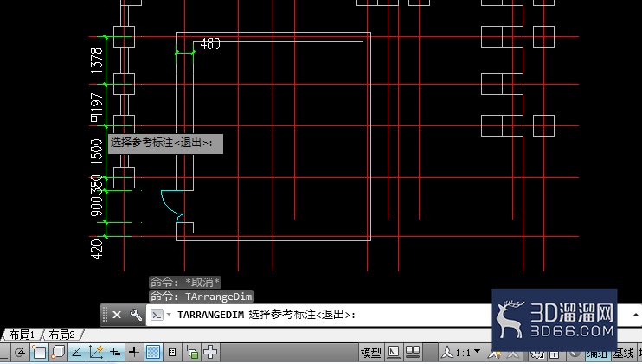Open the 1:1 annotation scale dropdown

tap(462, 352)
